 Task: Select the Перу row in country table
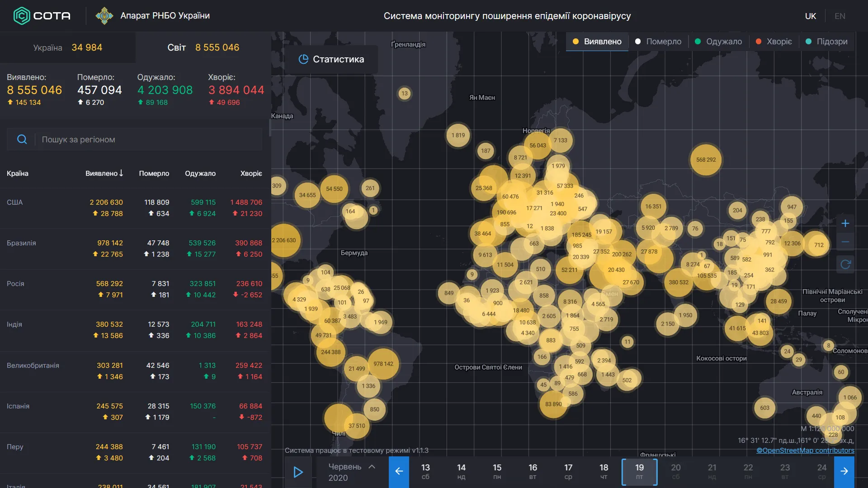point(135,453)
